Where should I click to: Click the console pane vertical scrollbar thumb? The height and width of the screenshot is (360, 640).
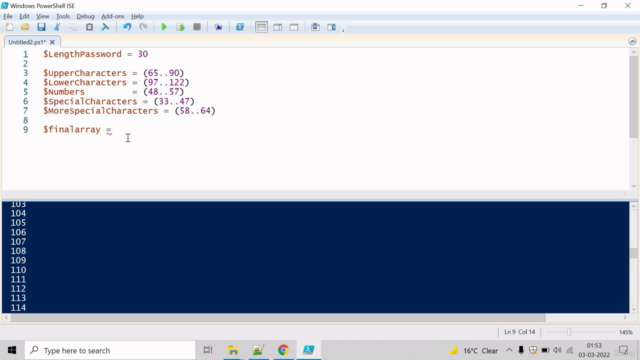click(633, 253)
